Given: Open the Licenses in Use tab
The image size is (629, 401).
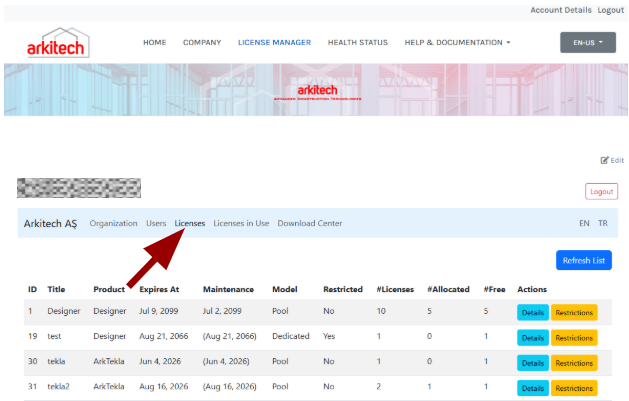Looking at the screenshot, I should click(241, 223).
